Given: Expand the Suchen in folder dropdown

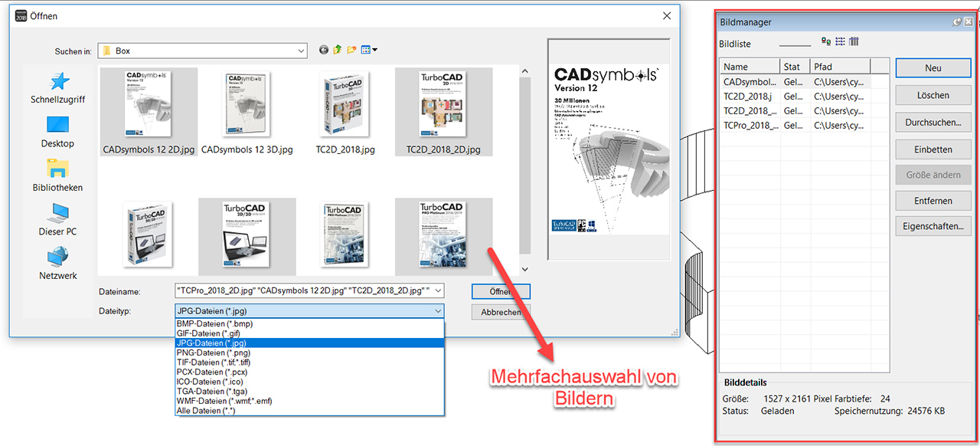Looking at the screenshot, I should (x=302, y=51).
